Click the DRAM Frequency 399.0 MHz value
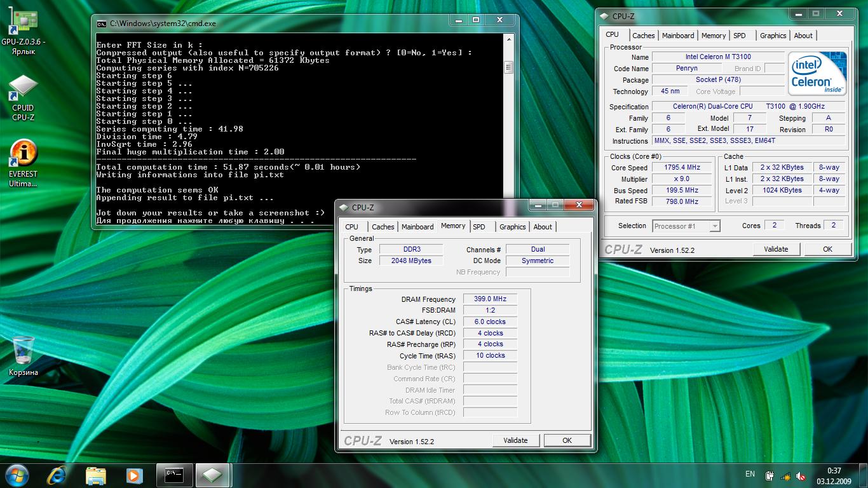Viewport: 868px width, 488px height. point(490,299)
